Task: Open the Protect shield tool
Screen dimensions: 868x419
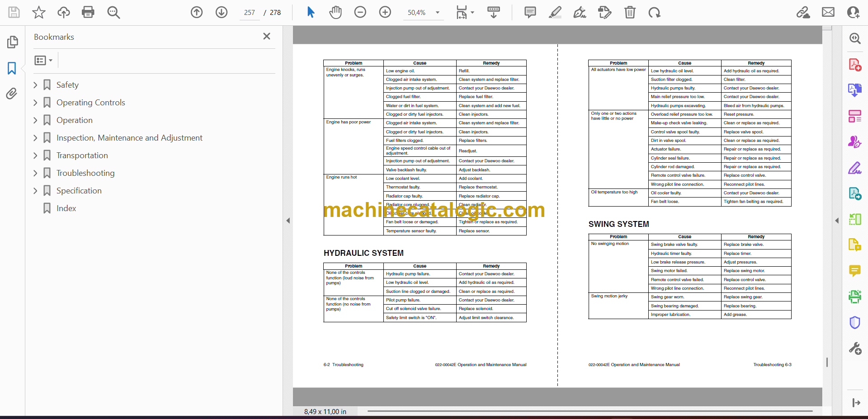Action: click(x=855, y=322)
